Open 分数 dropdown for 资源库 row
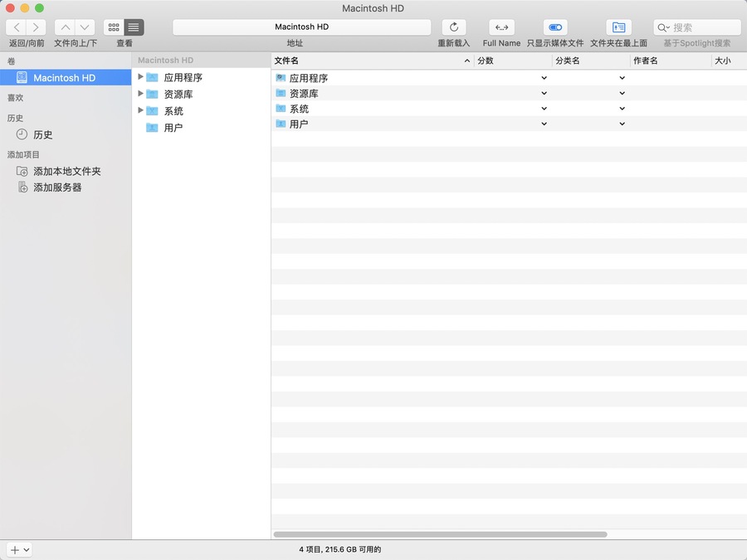Viewport: 747px width, 560px height. pyautogui.click(x=544, y=93)
